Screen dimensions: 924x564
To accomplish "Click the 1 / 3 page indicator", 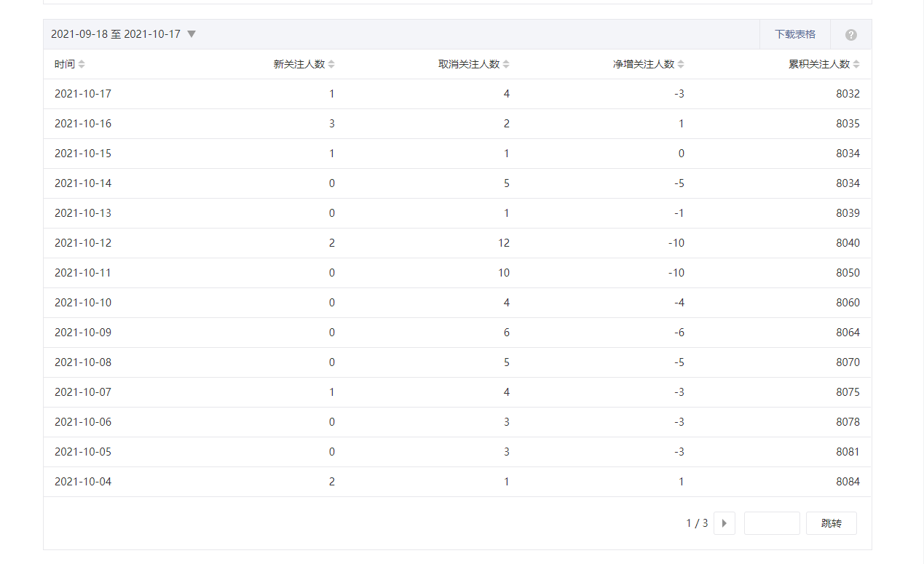I will pos(697,523).
